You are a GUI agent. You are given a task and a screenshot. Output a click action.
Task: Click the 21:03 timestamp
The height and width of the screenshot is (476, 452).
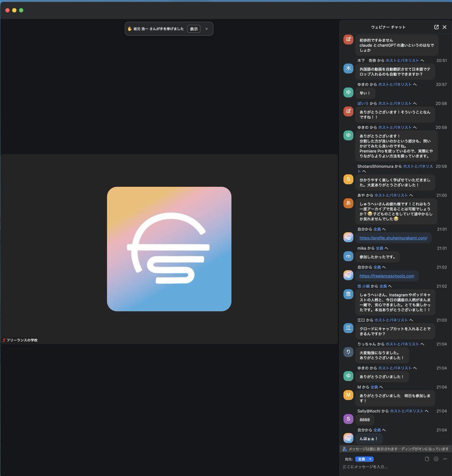pyautogui.click(x=441, y=320)
